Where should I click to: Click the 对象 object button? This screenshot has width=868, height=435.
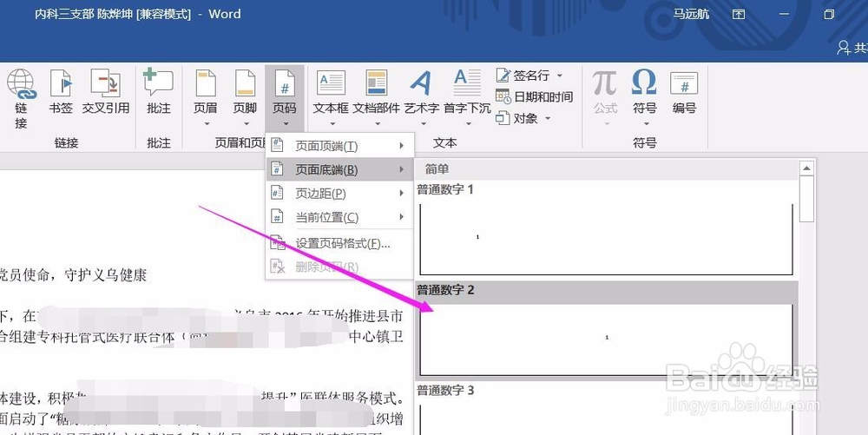[517, 118]
